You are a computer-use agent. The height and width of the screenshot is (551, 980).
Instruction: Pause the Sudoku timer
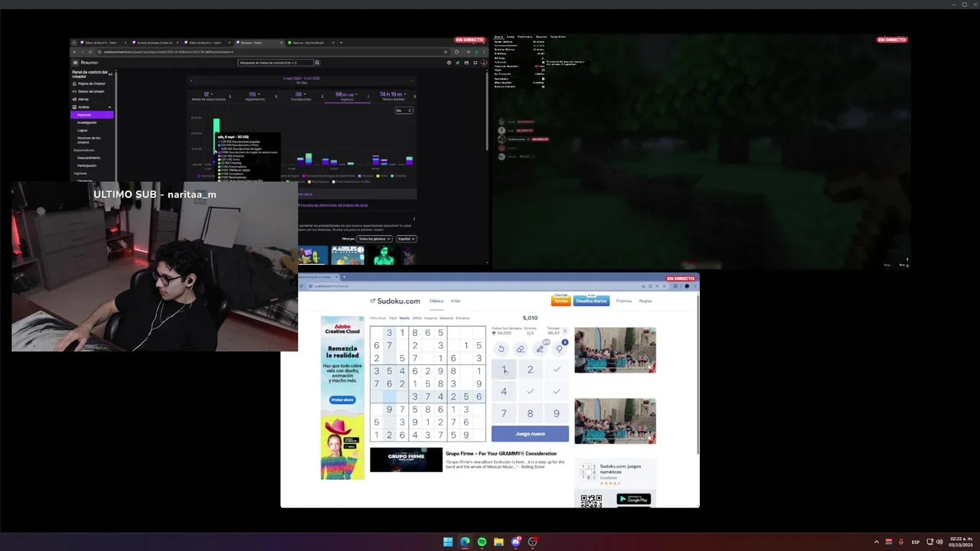coord(565,331)
